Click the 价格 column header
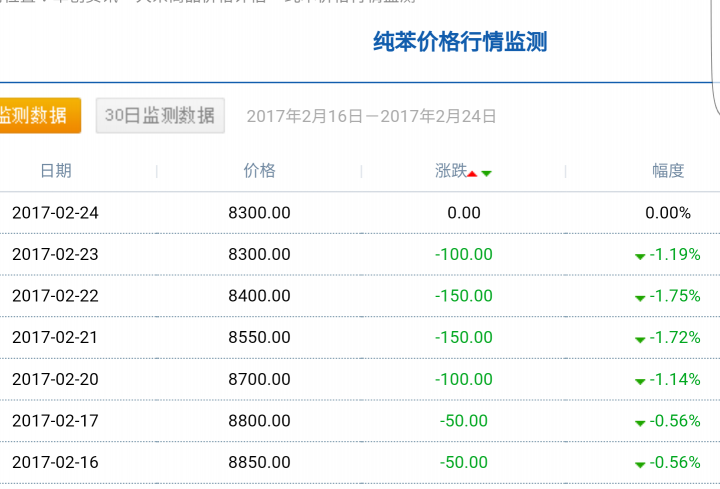The width and height of the screenshot is (720, 489). click(x=259, y=171)
